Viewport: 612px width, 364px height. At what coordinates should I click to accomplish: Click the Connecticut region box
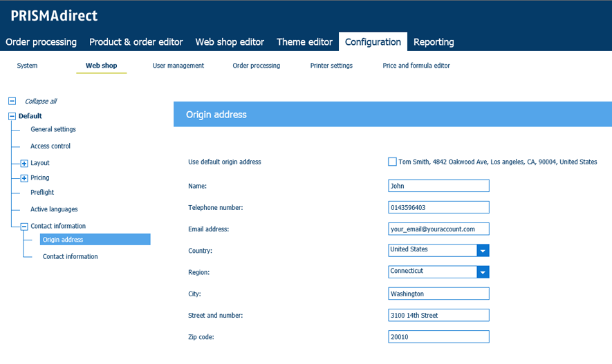(x=432, y=271)
